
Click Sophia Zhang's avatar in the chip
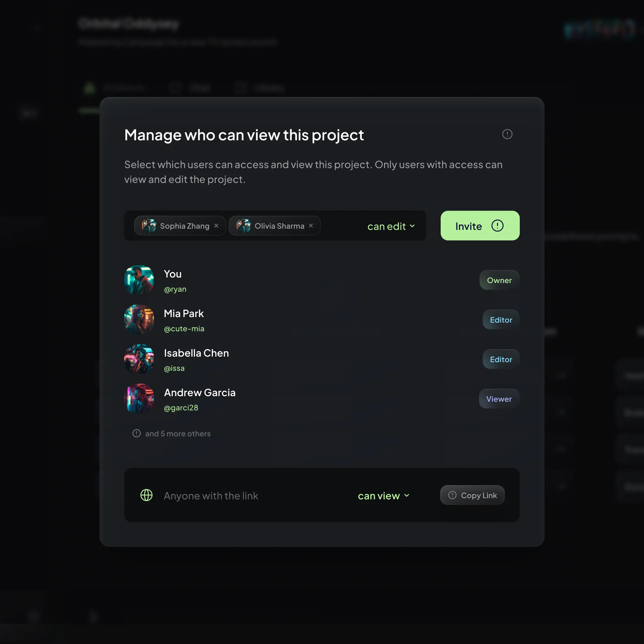[149, 226]
